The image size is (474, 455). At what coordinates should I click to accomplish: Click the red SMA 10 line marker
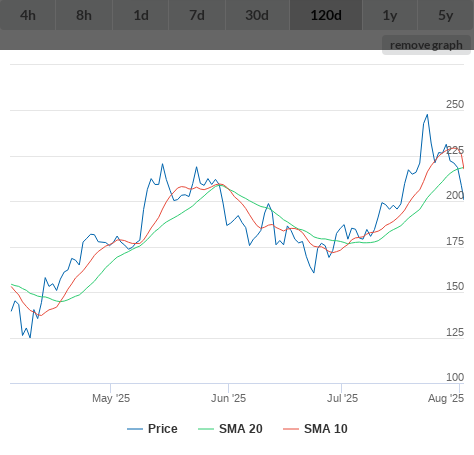coord(291,429)
